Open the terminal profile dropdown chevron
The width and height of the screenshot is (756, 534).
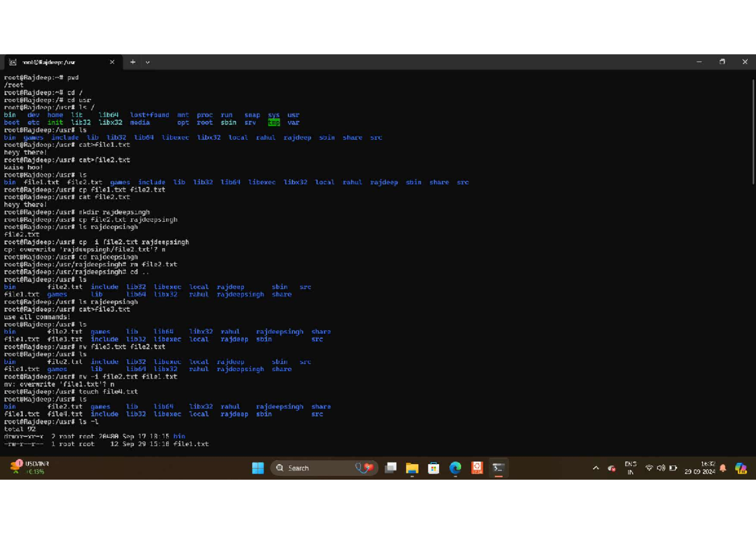147,62
